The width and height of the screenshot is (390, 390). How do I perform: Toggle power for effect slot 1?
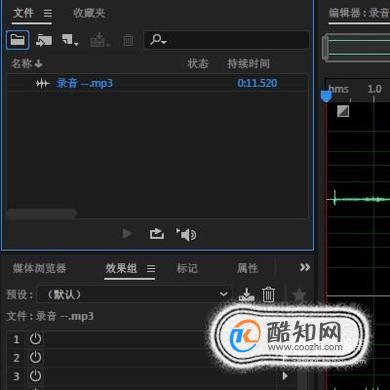click(x=35, y=339)
